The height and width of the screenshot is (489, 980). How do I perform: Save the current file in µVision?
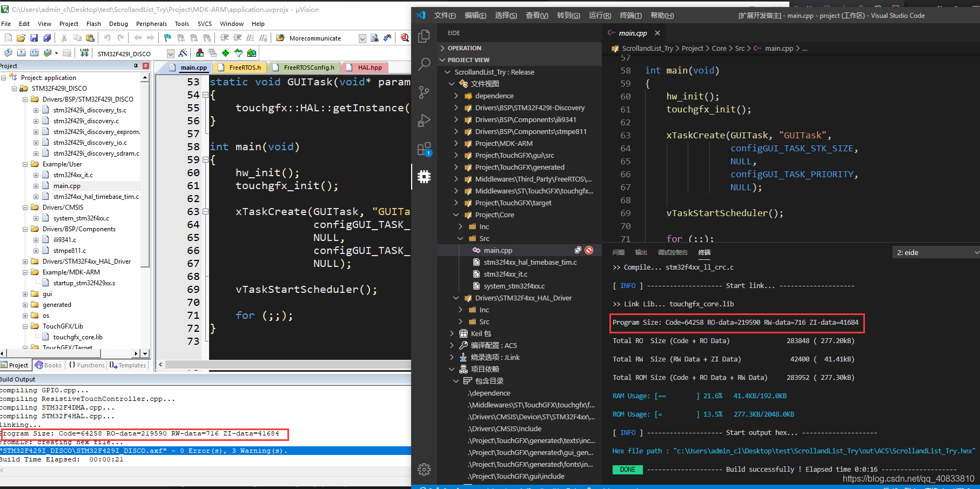point(34,38)
